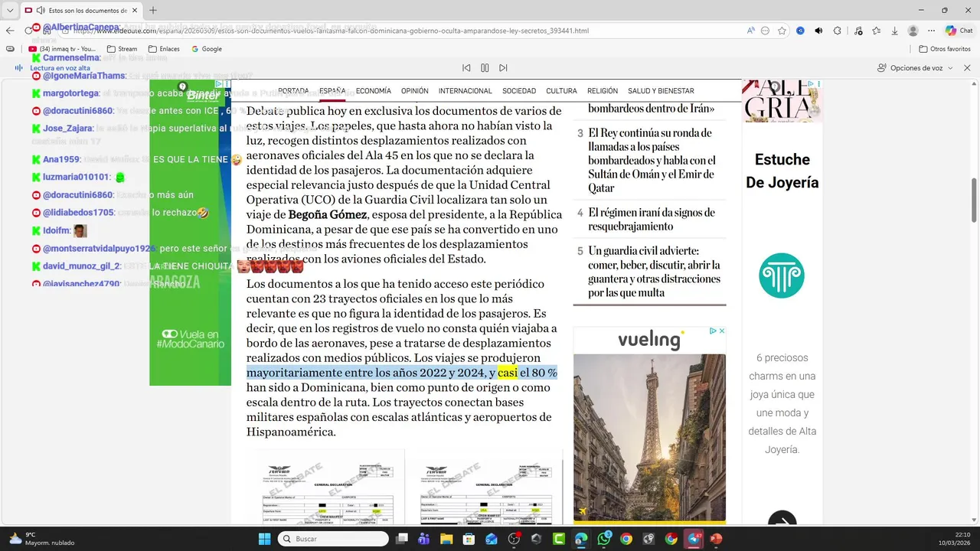Close the 'Estos son los documentos' tab
Image resolution: width=980 pixels, height=551 pixels.
pyautogui.click(x=135, y=11)
